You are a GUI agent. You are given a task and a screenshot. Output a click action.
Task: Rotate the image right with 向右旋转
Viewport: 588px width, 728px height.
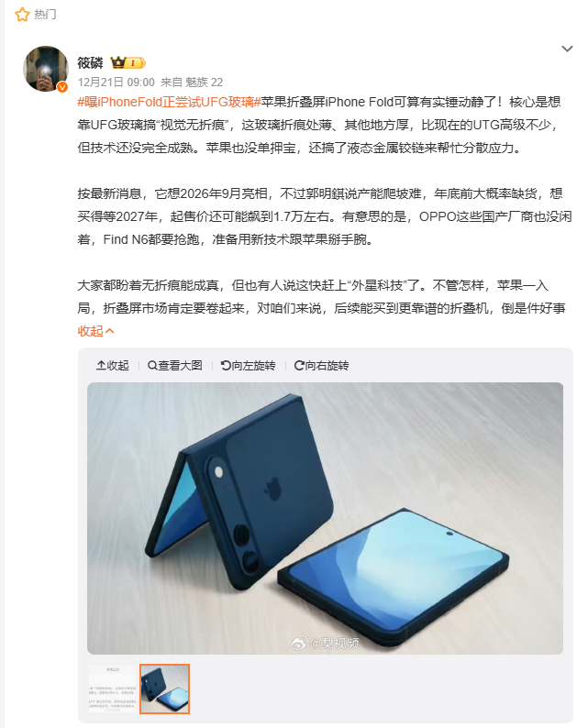(x=321, y=366)
